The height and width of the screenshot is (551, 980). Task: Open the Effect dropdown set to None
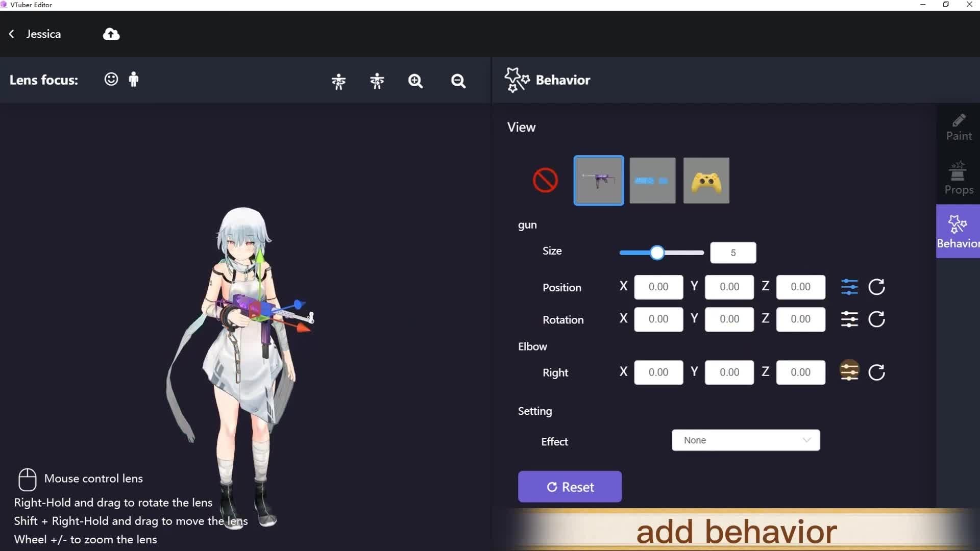point(746,440)
